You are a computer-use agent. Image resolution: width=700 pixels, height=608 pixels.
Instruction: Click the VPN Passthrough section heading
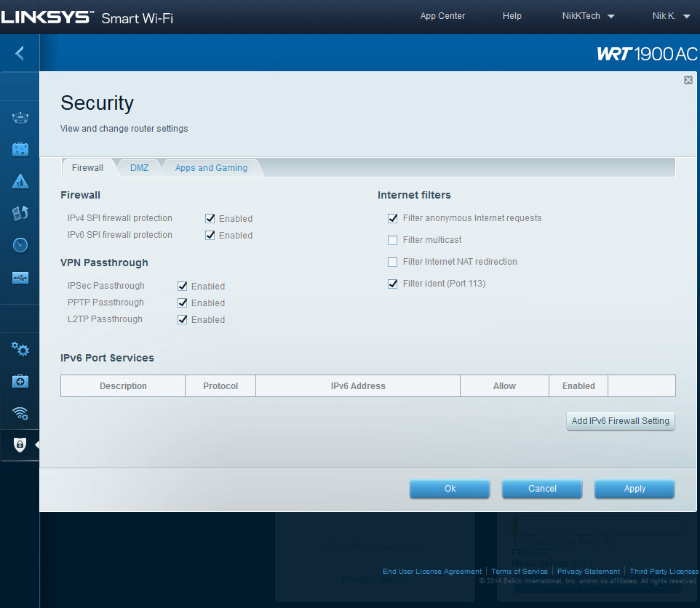[x=104, y=263]
